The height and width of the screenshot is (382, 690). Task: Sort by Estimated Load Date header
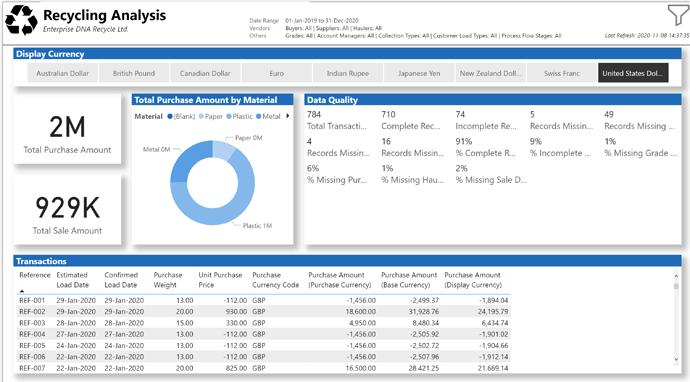pos(72,280)
